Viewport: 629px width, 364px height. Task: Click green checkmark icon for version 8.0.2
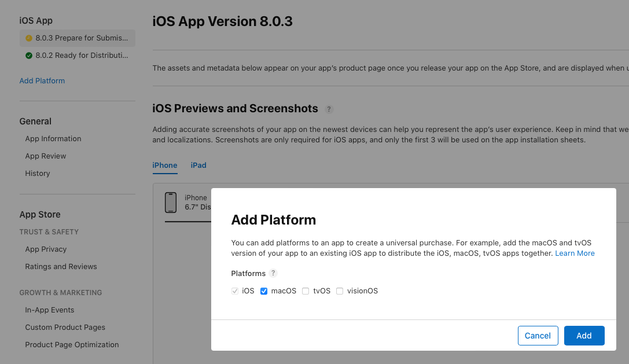pos(29,56)
